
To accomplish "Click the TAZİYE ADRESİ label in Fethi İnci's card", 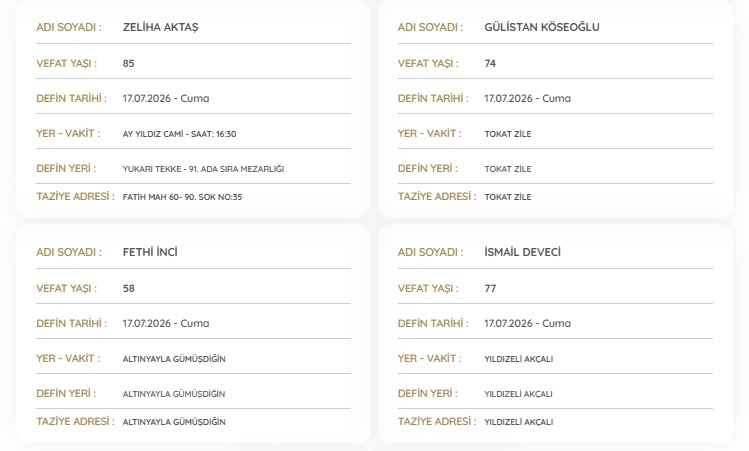I will pos(75,421).
